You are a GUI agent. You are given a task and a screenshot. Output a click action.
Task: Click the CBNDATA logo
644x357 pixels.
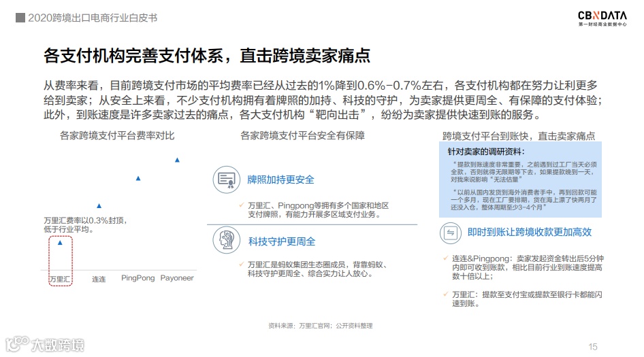point(602,18)
